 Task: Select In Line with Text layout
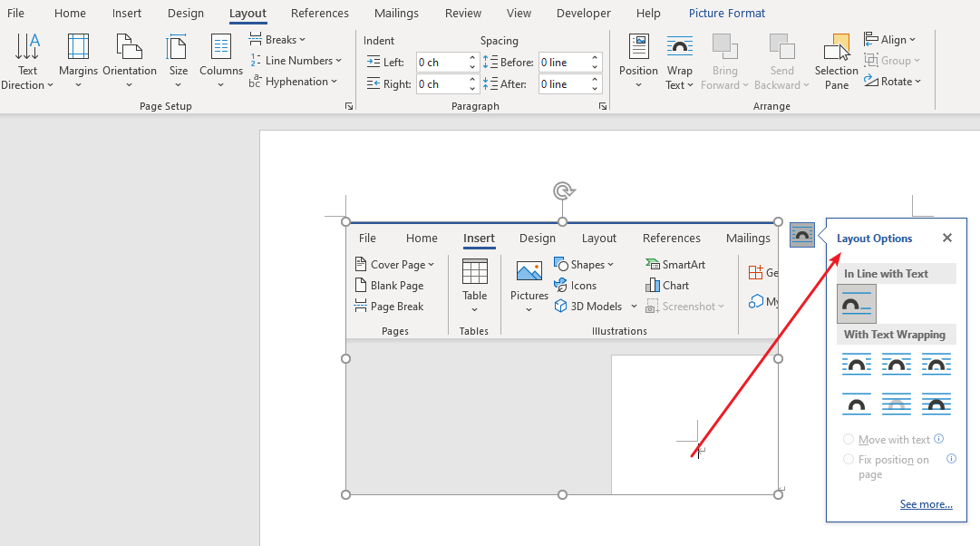pyautogui.click(x=857, y=304)
